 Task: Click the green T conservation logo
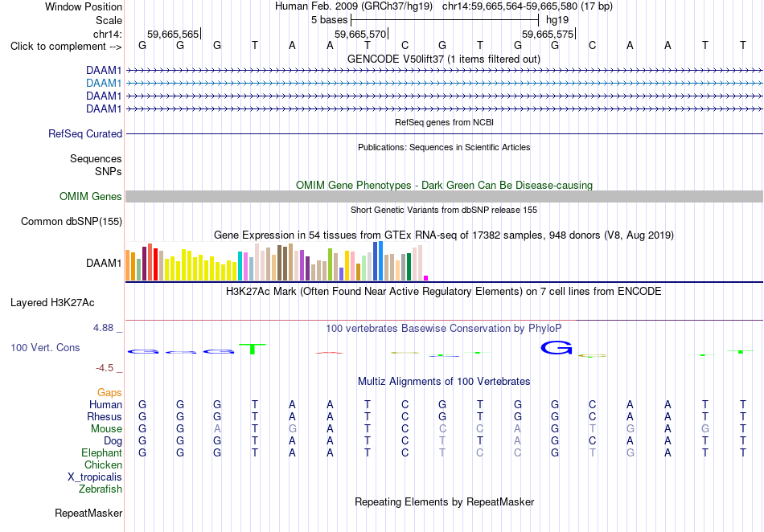253,349
